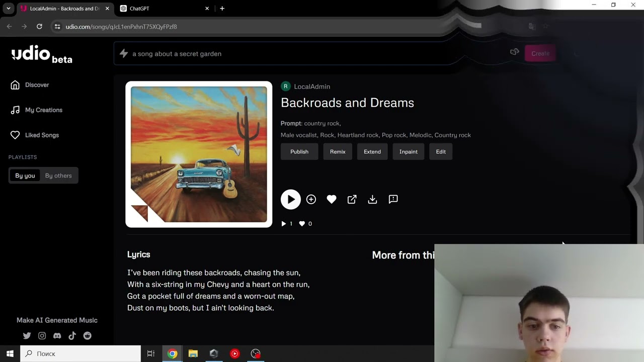Close the LocalAdmin Backroads browser tab
644x362 pixels.
(x=107, y=9)
